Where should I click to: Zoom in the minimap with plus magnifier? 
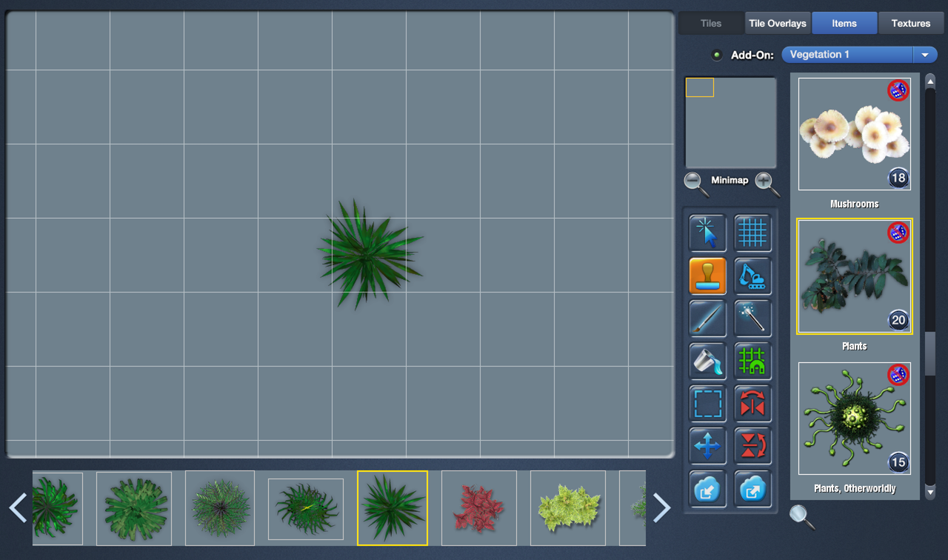766,182
